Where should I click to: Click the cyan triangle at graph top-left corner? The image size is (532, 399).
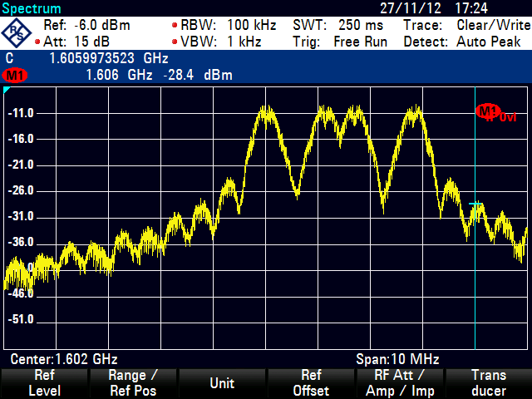click(7, 90)
